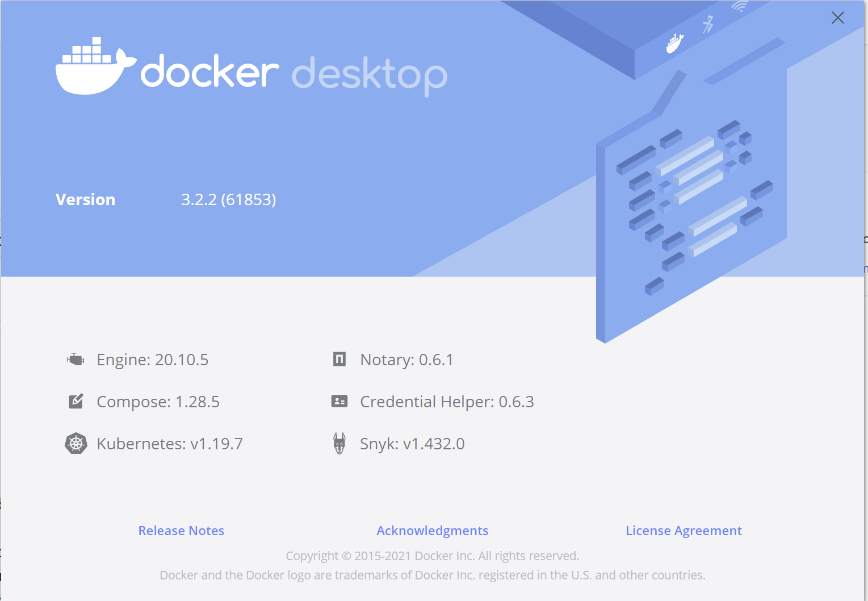Open the Acknowledgments link
This screenshot has width=868, height=601.
pyautogui.click(x=432, y=531)
